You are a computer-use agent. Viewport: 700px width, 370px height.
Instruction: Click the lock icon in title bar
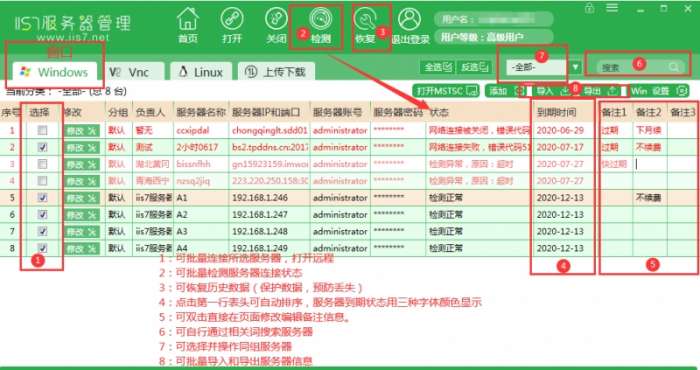coord(590,8)
